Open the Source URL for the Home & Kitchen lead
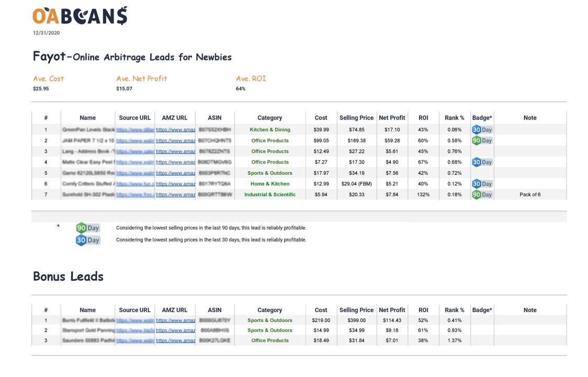Viewport: 588px width, 377px height. (135, 184)
